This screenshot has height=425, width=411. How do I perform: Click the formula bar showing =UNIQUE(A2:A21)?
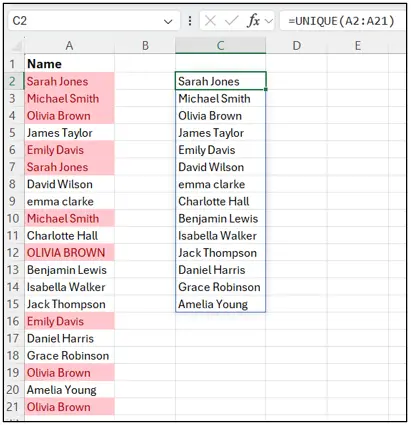click(x=343, y=21)
